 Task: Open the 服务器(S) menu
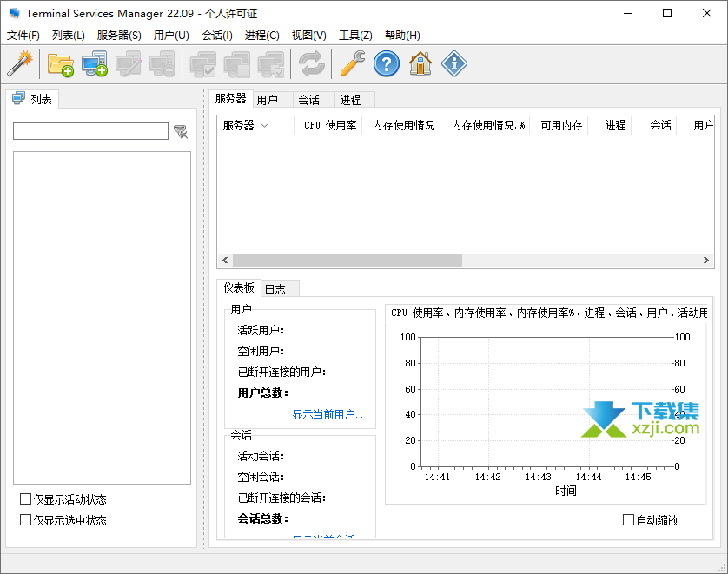pos(119,36)
